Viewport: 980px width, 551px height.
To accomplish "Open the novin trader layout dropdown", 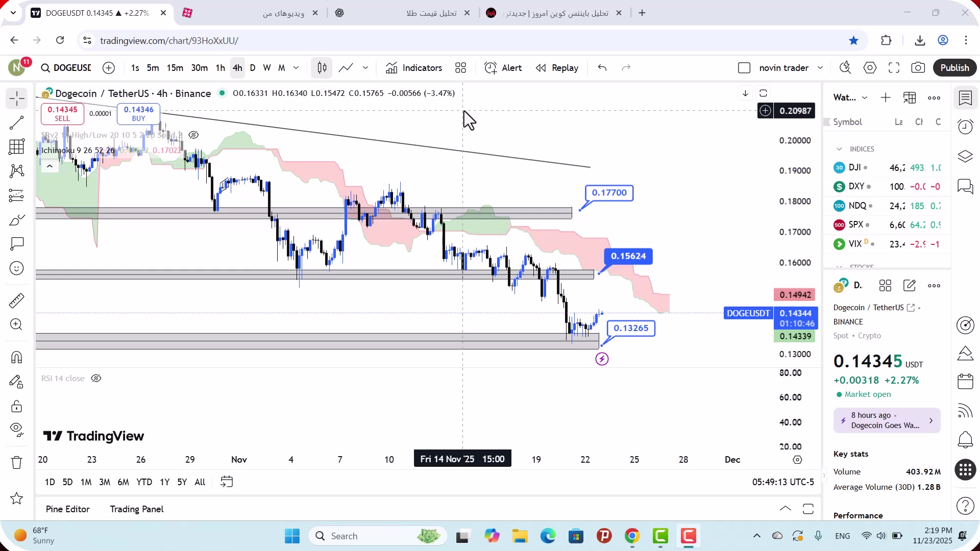I will (820, 68).
